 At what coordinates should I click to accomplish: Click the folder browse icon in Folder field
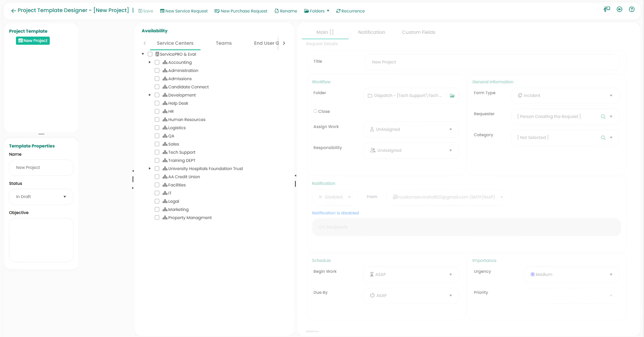click(452, 96)
